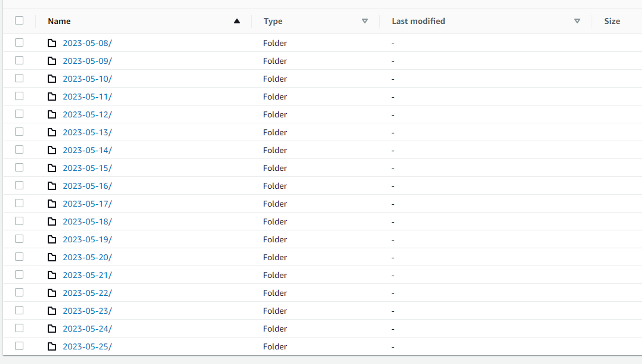
Task: Open the 2023-05-24/ folder link
Action: pos(87,329)
